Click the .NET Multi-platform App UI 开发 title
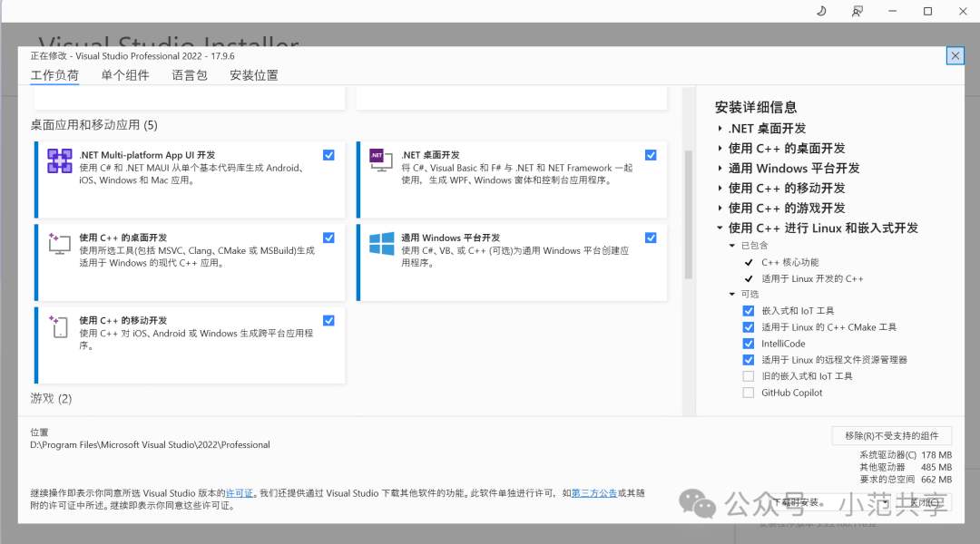Image resolution: width=980 pixels, height=544 pixels. point(147,155)
